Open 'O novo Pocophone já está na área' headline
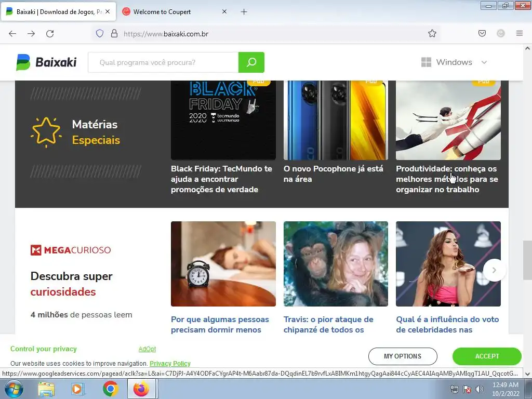Image resolution: width=532 pixels, height=399 pixels. tap(333, 174)
